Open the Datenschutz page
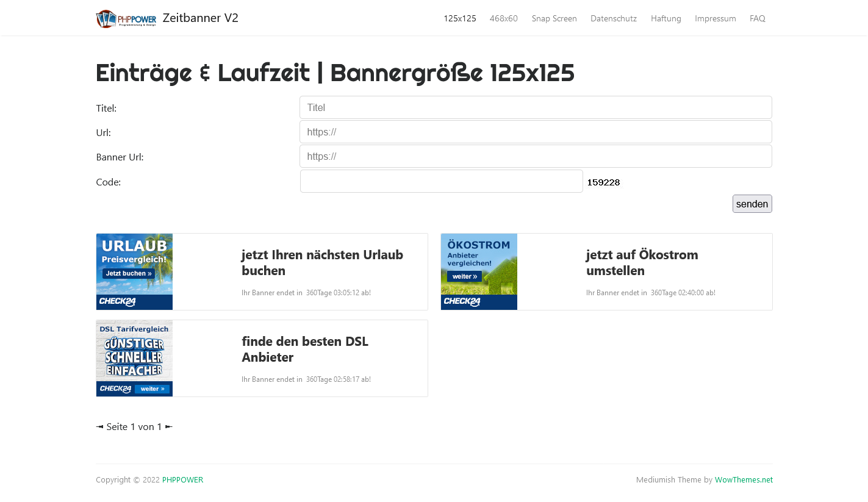 (613, 18)
